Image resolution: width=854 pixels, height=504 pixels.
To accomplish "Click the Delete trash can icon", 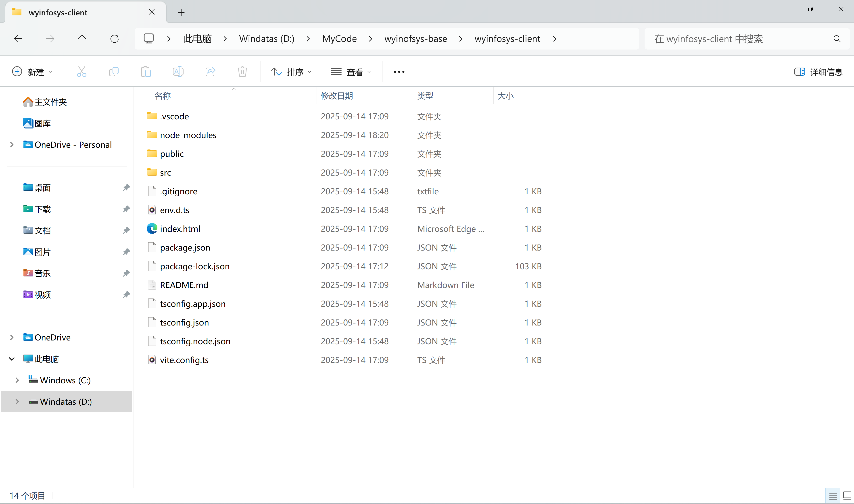I will (x=242, y=72).
